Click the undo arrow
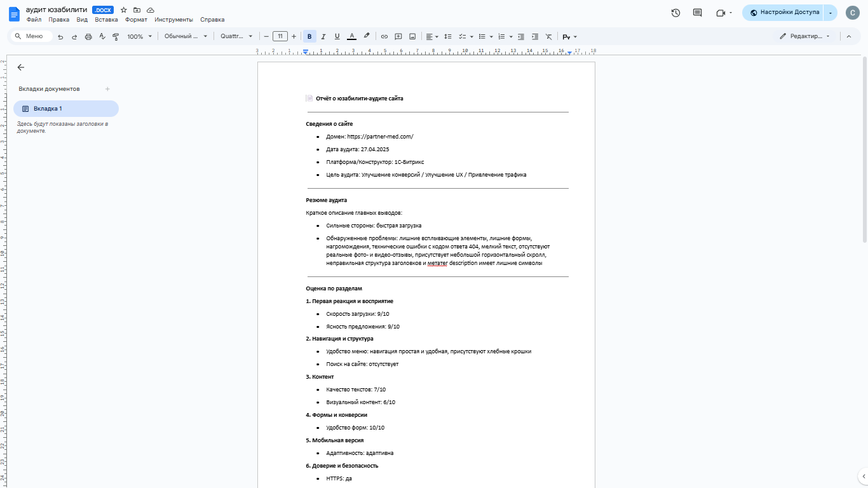 click(60, 36)
